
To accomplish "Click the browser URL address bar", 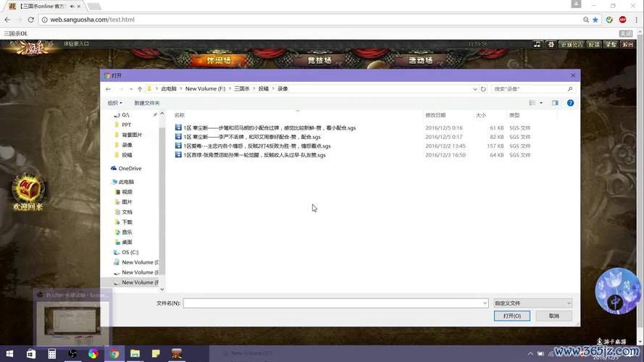I will 312,20.
